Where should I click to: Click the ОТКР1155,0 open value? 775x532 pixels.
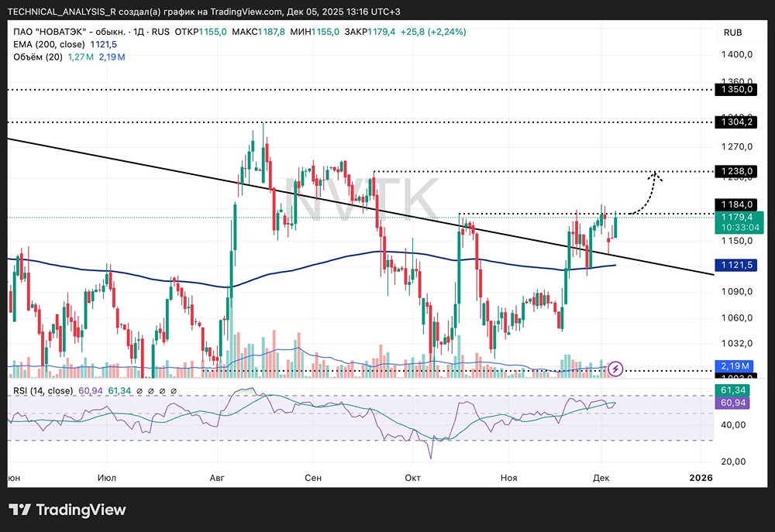tap(201, 32)
